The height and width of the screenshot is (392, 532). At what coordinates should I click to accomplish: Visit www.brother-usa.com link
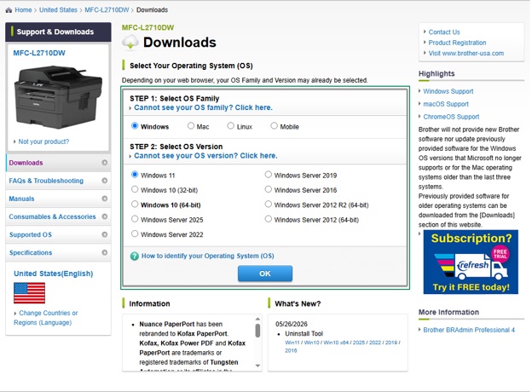465,53
